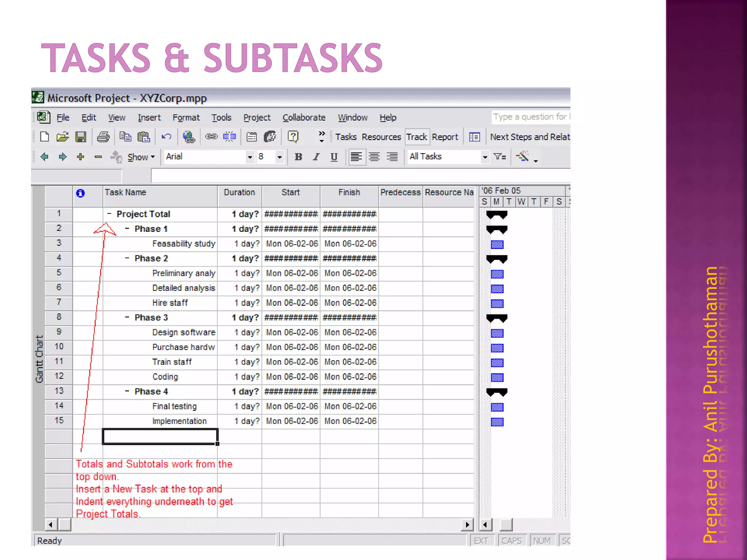Click the Type a question field
The height and width of the screenshot is (560, 747).
(x=531, y=117)
